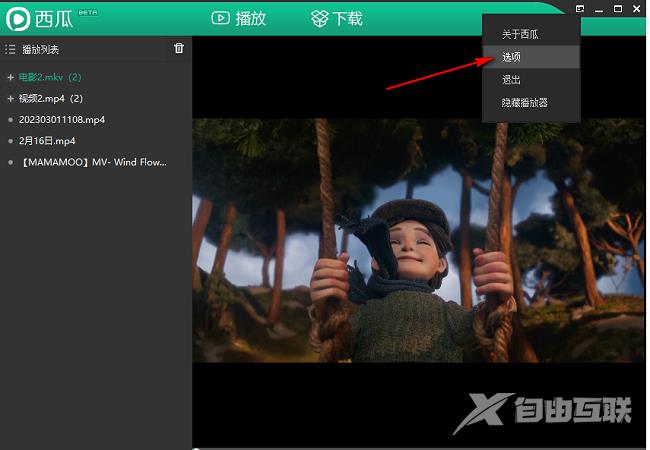Click the 播放列表 list icon
Image resolution: width=650 pixels, height=450 pixels.
[10, 49]
